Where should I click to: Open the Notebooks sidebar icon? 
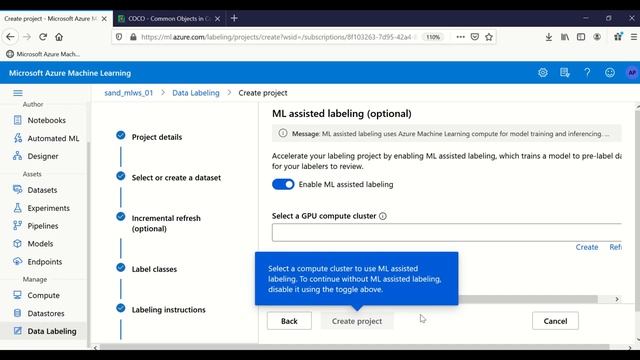(x=18, y=120)
